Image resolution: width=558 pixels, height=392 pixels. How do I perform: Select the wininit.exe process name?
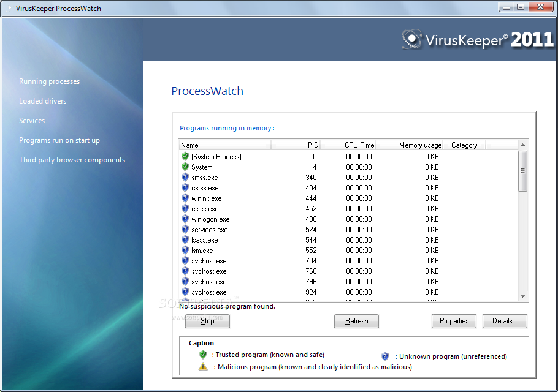(x=207, y=198)
